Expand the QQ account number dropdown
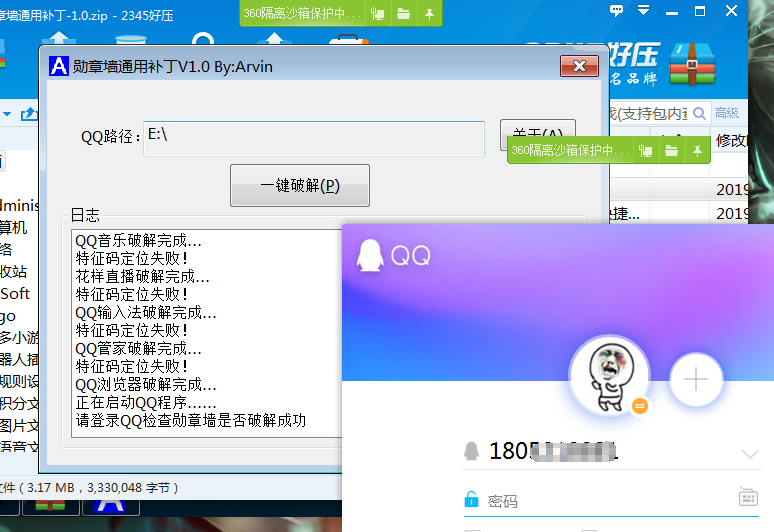Image resolution: width=774 pixels, height=532 pixels. click(x=750, y=453)
